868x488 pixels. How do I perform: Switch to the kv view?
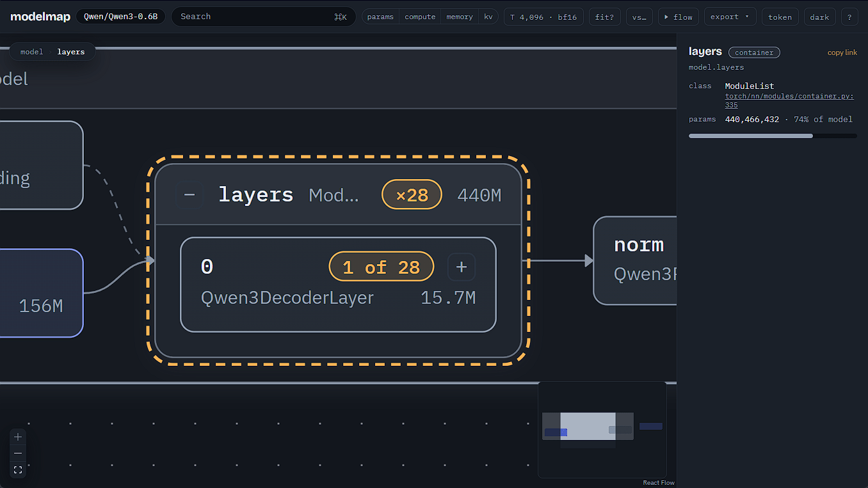(488, 17)
